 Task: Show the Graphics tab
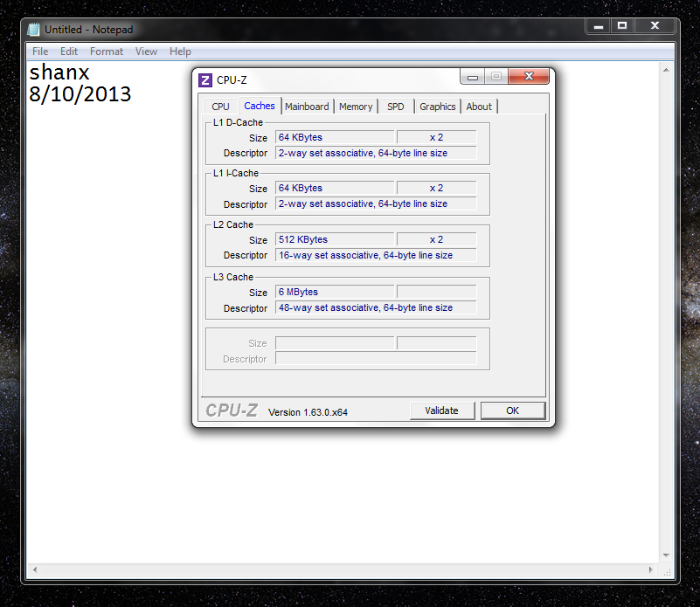click(x=437, y=107)
